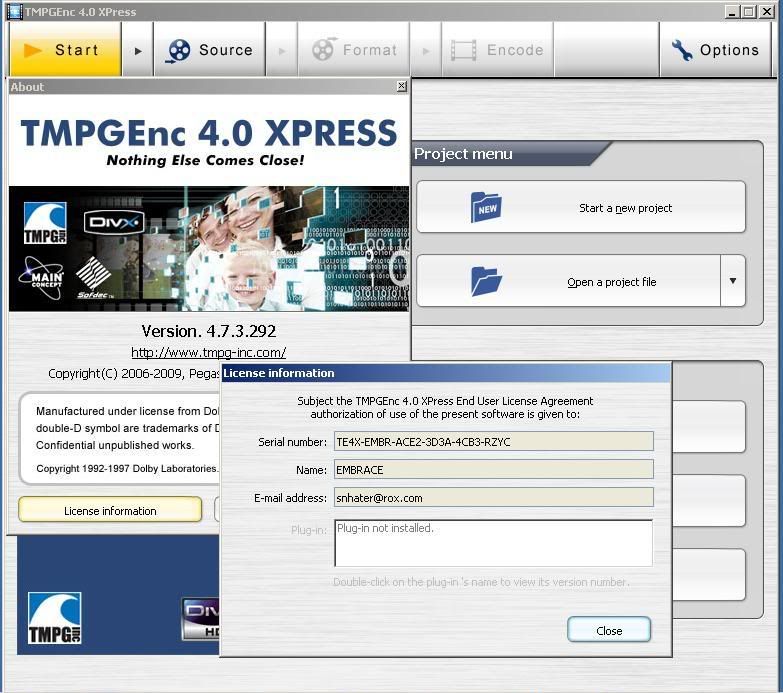Click the DivX logo in About banner

pyautogui.click(x=113, y=222)
